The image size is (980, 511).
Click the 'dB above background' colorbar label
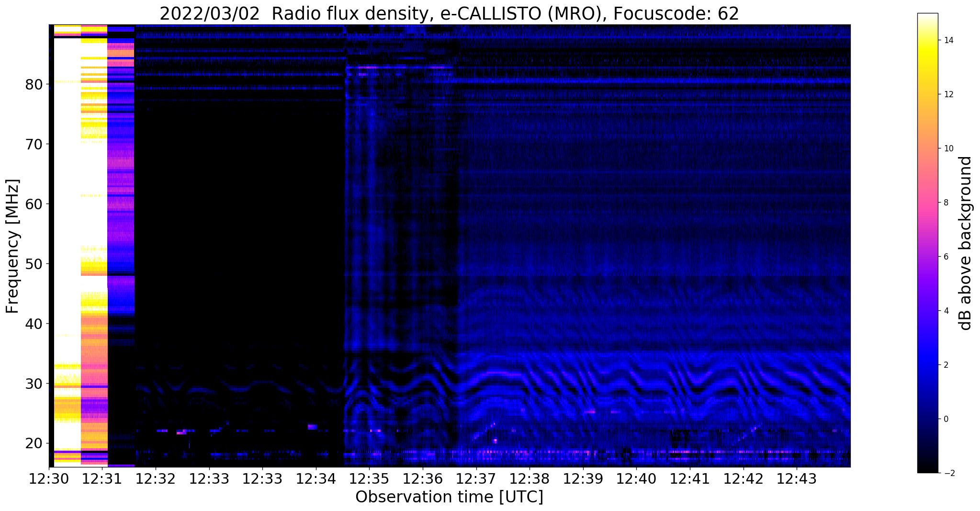click(966, 243)
